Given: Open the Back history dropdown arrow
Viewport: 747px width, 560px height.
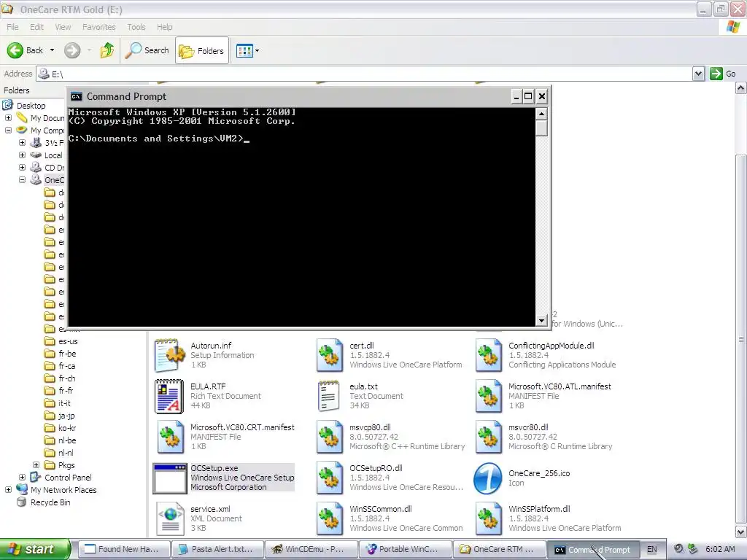Looking at the screenshot, I should (52, 50).
